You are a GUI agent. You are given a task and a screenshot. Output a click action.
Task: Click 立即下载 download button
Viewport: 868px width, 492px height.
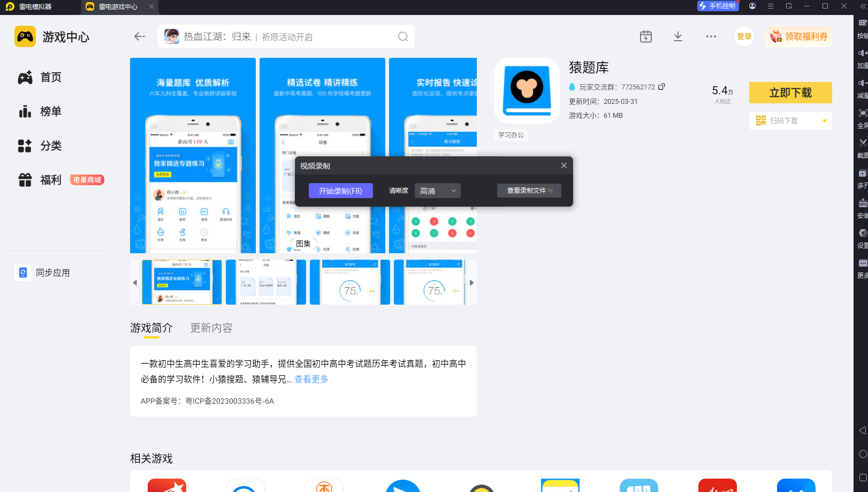point(790,93)
